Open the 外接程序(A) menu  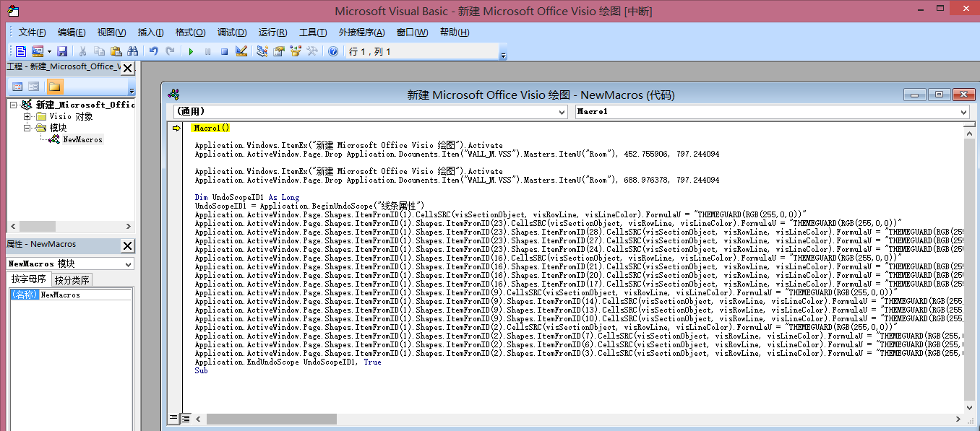click(x=362, y=32)
